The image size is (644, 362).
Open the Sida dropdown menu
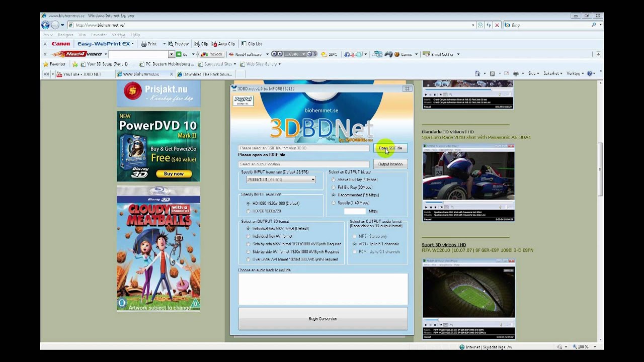(x=533, y=73)
